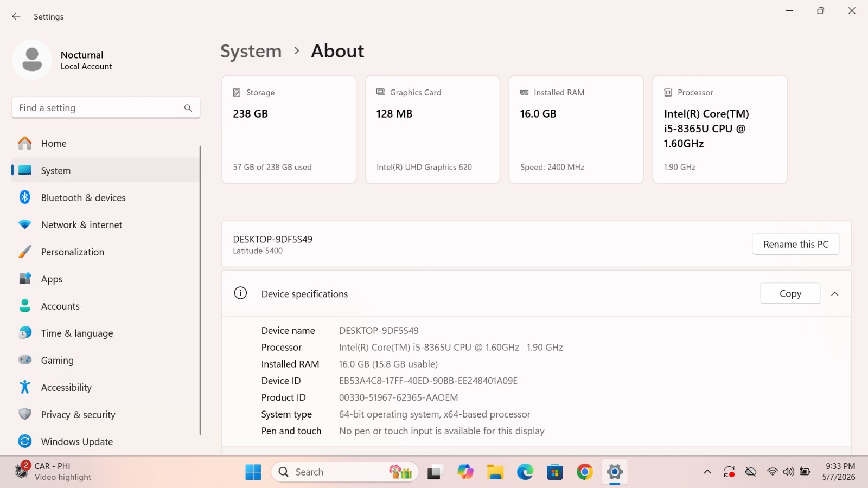
Task: Go back using the arrow icon
Action: (x=16, y=16)
